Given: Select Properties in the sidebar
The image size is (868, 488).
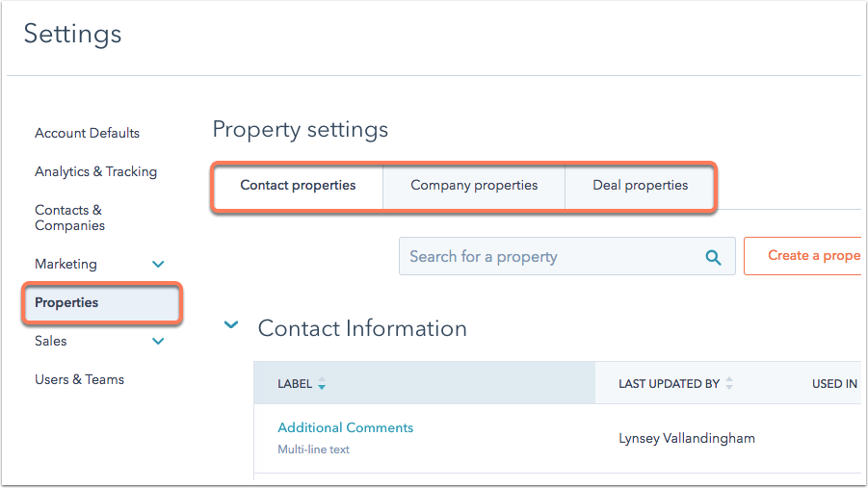Looking at the screenshot, I should click(x=102, y=302).
